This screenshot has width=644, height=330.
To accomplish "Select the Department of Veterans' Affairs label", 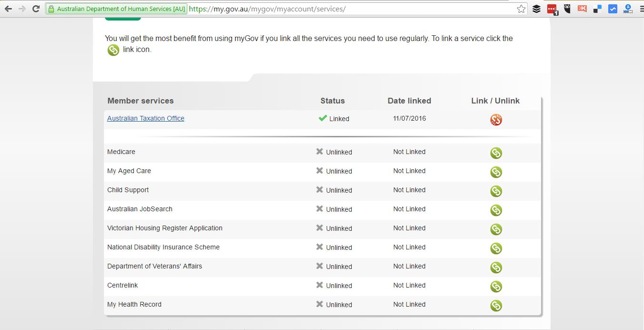I will (154, 266).
